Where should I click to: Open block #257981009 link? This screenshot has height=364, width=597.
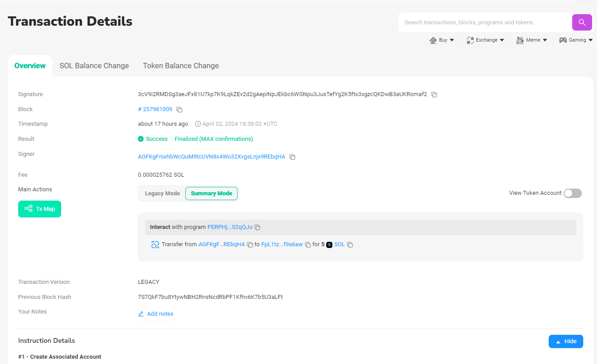(x=155, y=109)
